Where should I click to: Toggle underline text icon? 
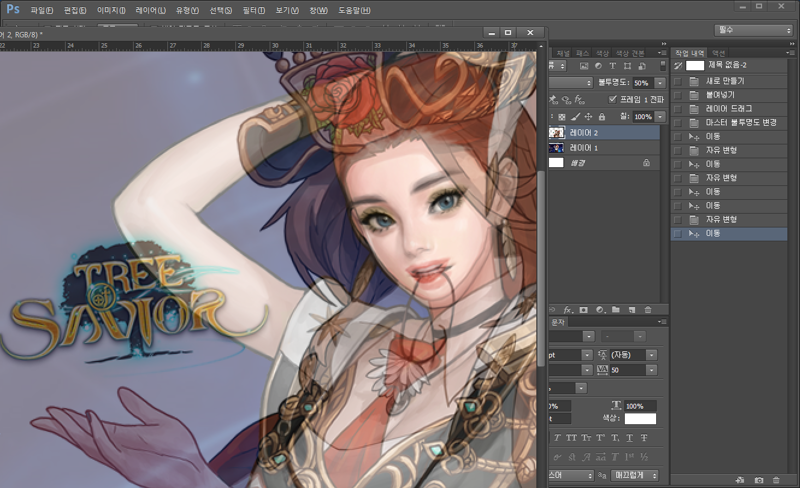coord(630,438)
